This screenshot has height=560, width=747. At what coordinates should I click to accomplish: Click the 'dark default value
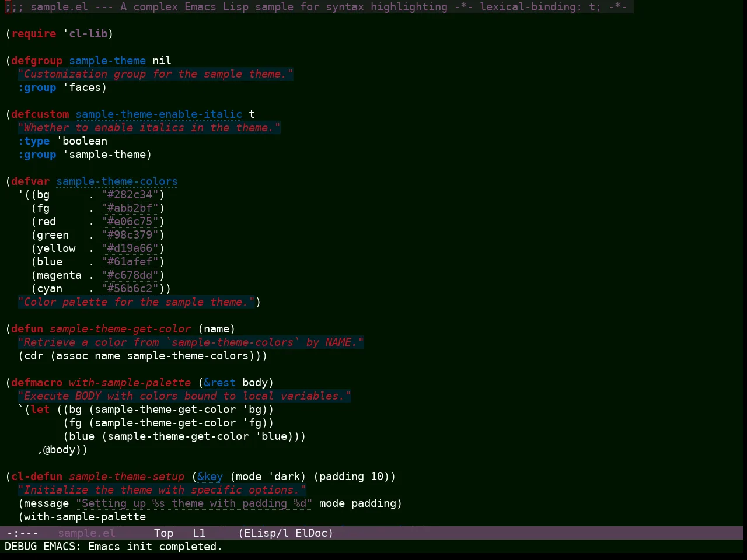pos(284,477)
